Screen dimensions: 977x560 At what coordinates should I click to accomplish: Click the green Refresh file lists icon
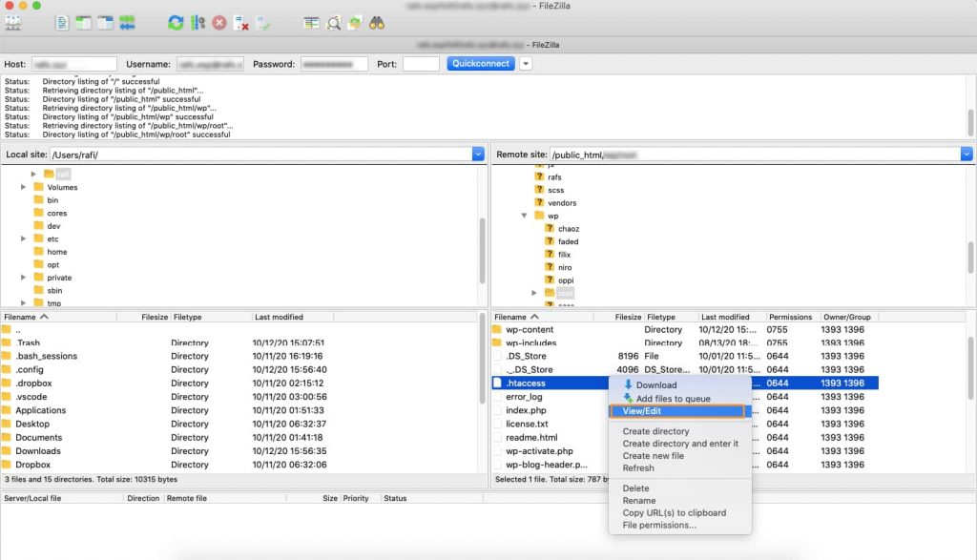(x=176, y=23)
